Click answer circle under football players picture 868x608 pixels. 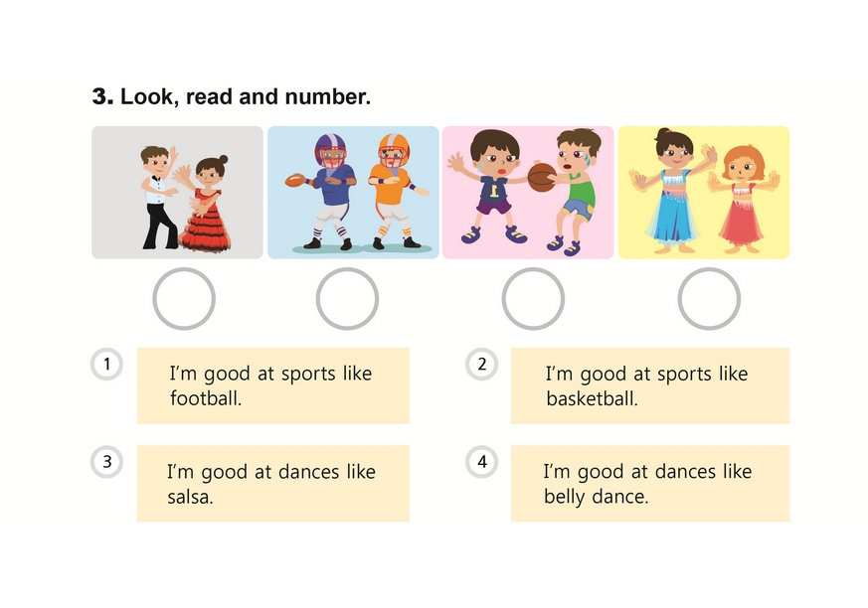[x=347, y=298]
